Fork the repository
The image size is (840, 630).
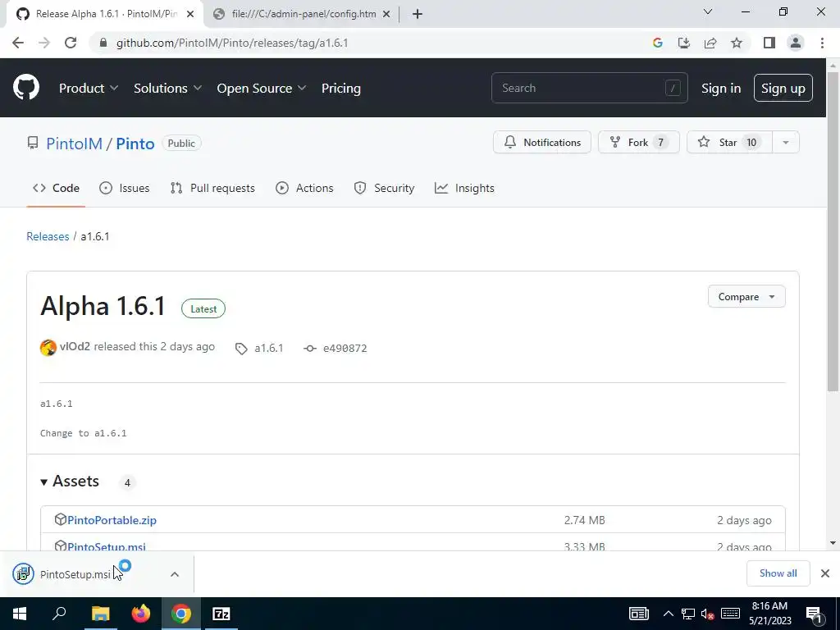638,142
